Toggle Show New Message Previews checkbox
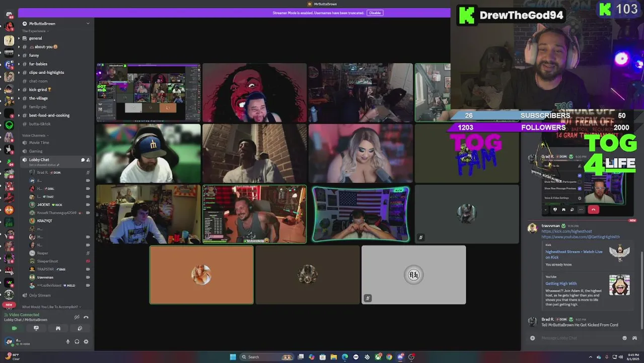 (x=580, y=188)
